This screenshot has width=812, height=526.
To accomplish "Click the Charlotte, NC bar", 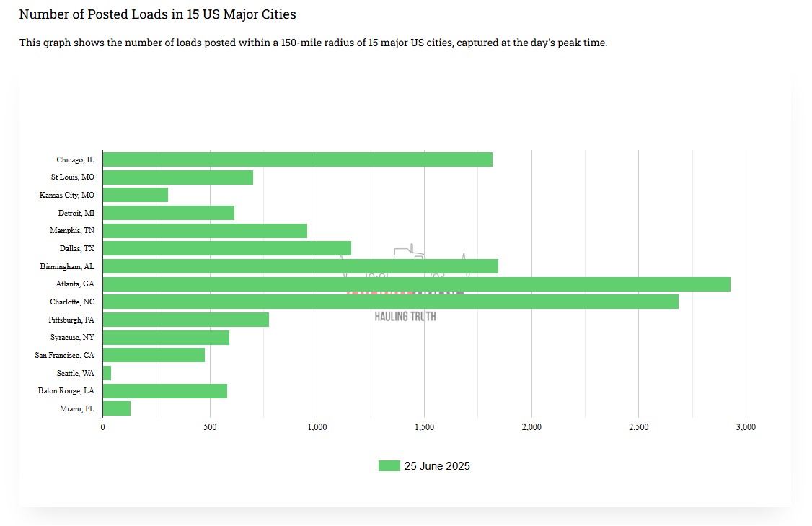I will coord(390,302).
